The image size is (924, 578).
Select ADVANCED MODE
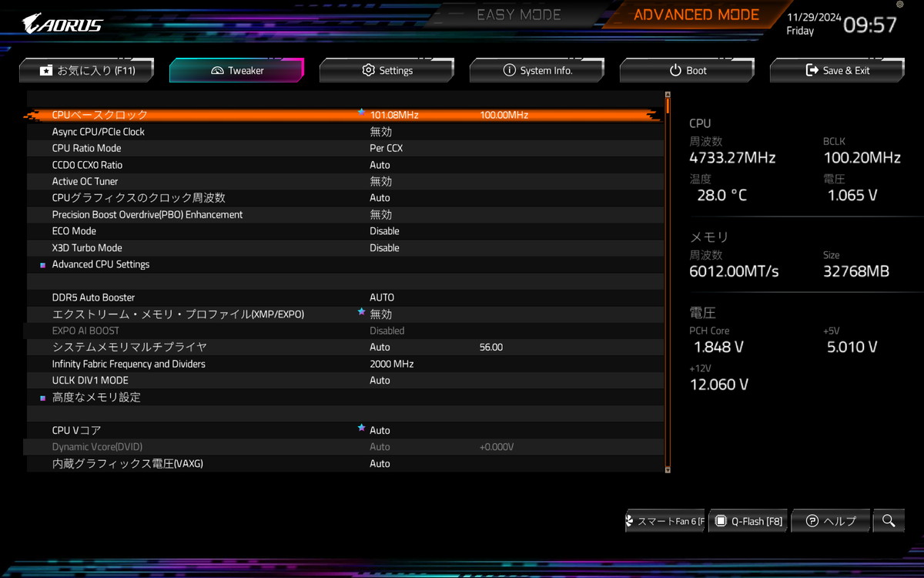click(x=696, y=15)
